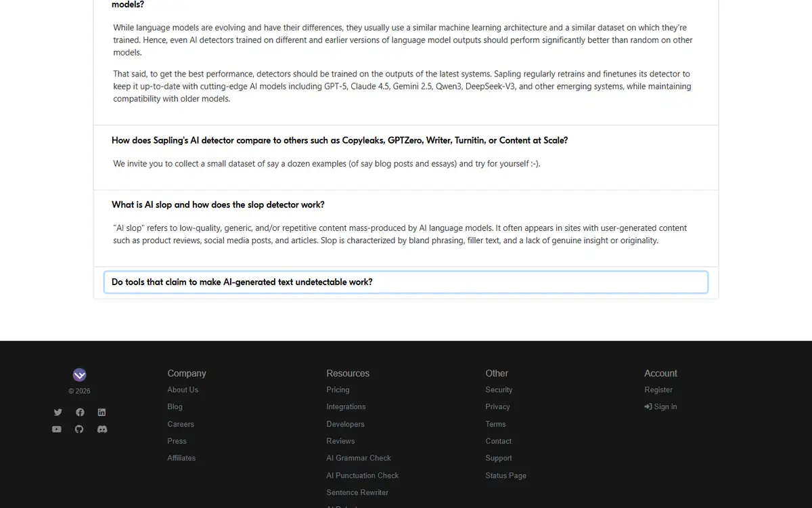
Task: Open the Facebook social icon
Action: 80,412
